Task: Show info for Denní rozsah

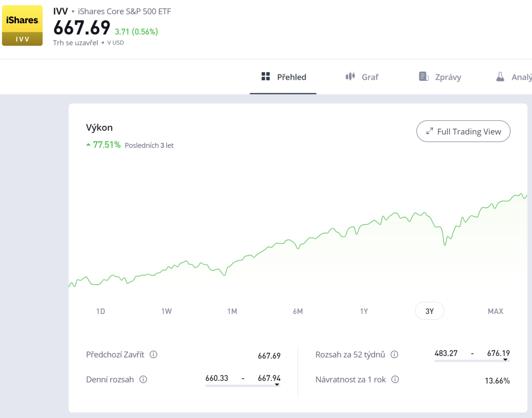Action: point(143,380)
